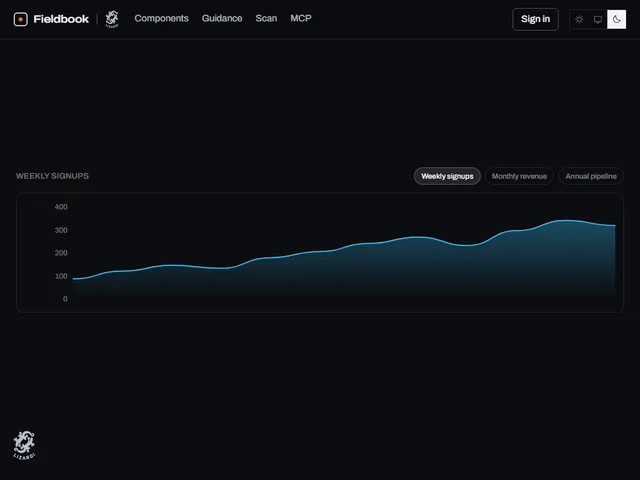Click the Fieldbook wordmark
This screenshot has width=640, height=480.
click(x=61, y=19)
